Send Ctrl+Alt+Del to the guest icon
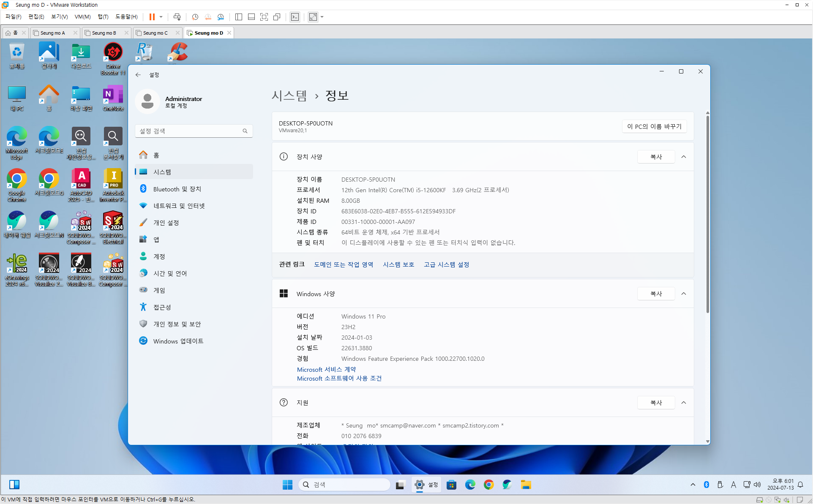Viewport: 813px width, 504px height. point(177,17)
